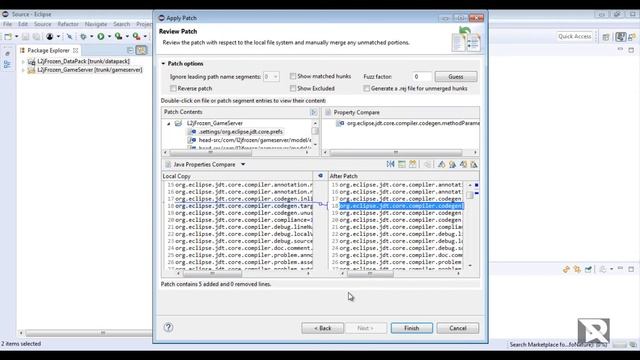The image size is (640, 360).
Task: Enable Show Excluded checkbox
Action: [x=293, y=88]
